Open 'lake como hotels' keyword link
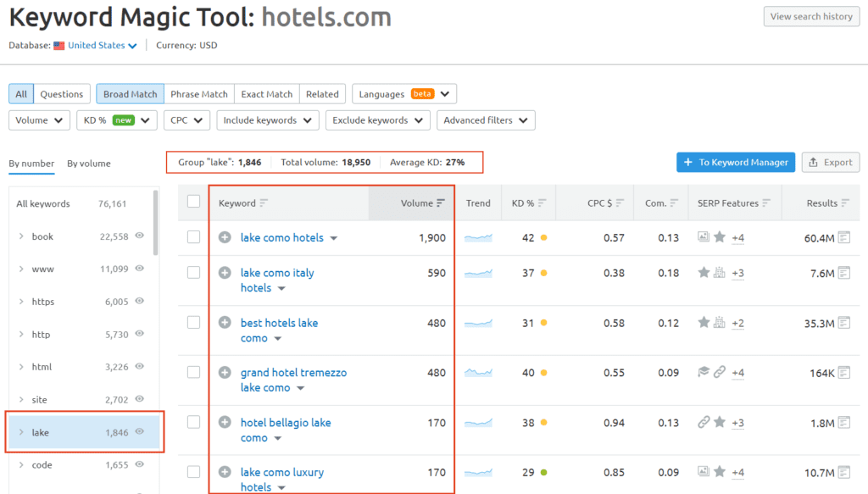Image resolution: width=868 pixels, height=494 pixels. (281, 237)
